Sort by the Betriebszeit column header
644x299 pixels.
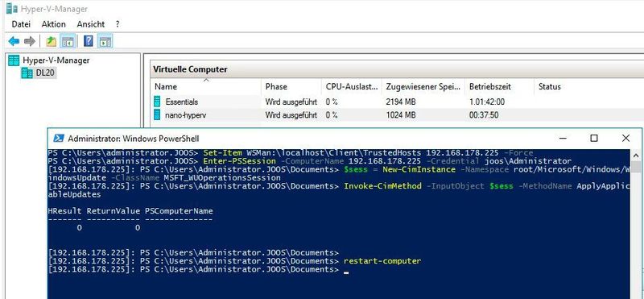[499, 87]
